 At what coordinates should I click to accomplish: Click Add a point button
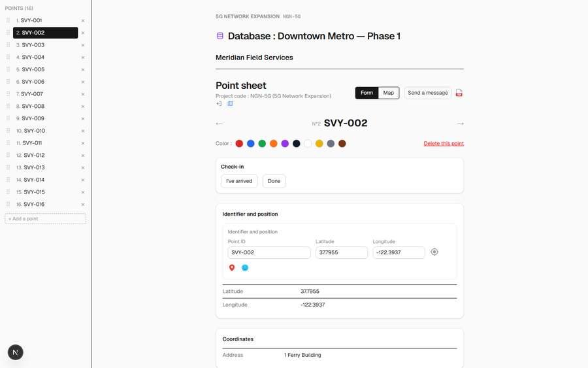(x=45, y=219)
